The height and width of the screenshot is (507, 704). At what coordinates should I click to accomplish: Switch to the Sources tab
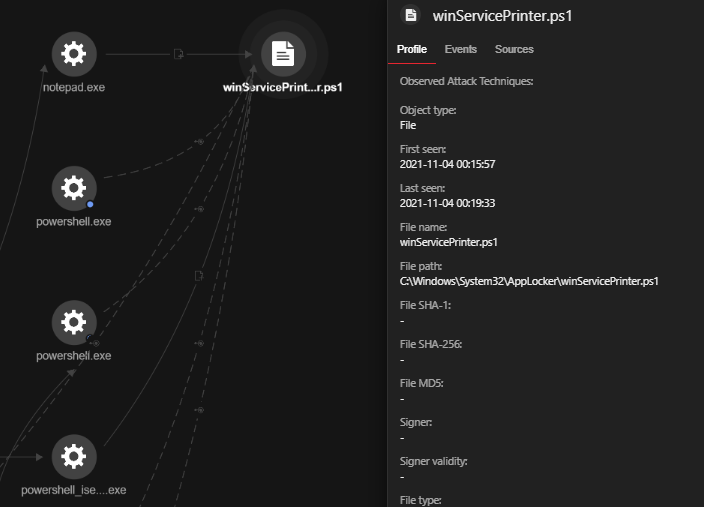514,49
